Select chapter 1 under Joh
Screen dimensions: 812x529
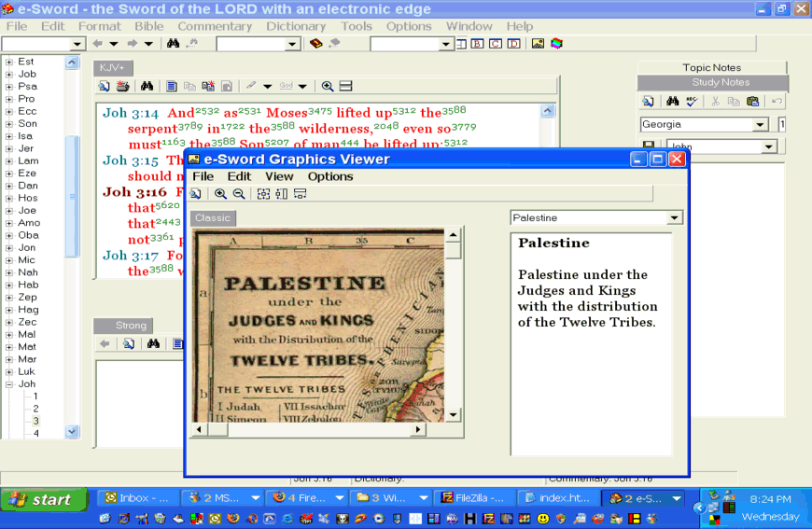[35, 396]
